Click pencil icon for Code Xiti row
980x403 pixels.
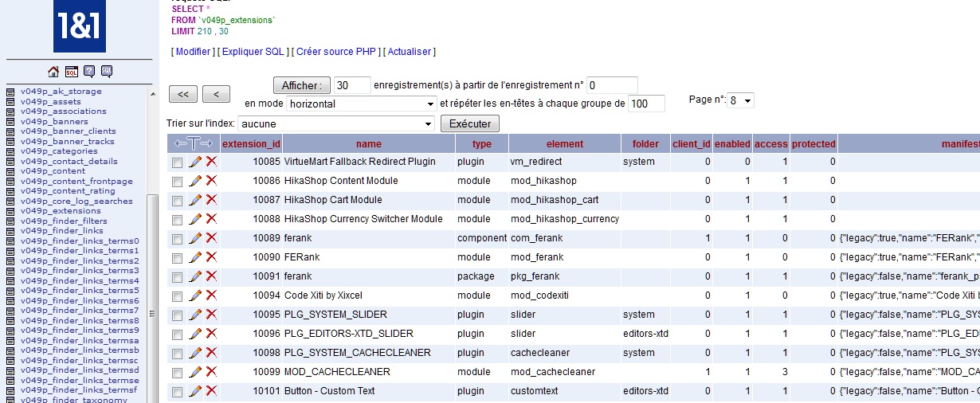(195, 295)
